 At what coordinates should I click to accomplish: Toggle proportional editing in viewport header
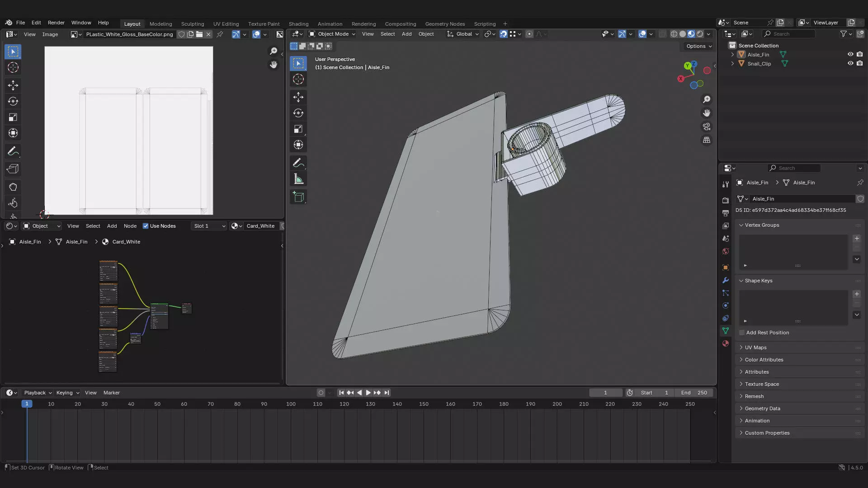(529, 34)
